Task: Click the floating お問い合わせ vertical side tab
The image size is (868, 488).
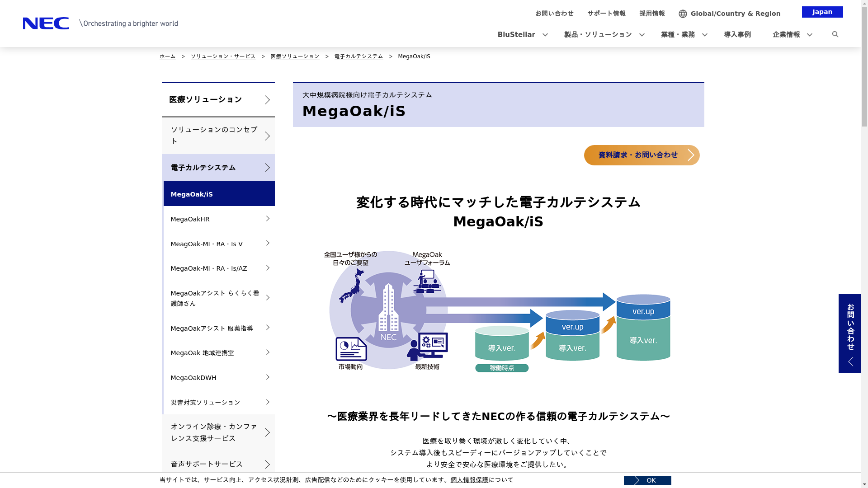Action: click(850, 333)
